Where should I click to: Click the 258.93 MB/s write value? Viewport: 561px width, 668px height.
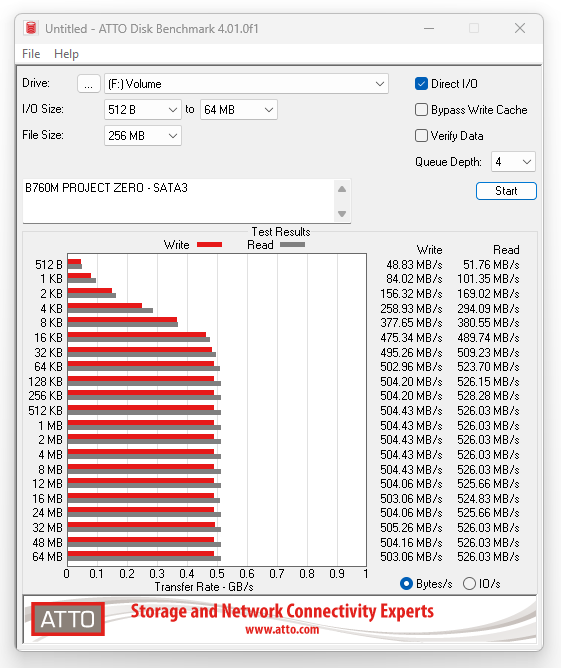tap(411, 308)
